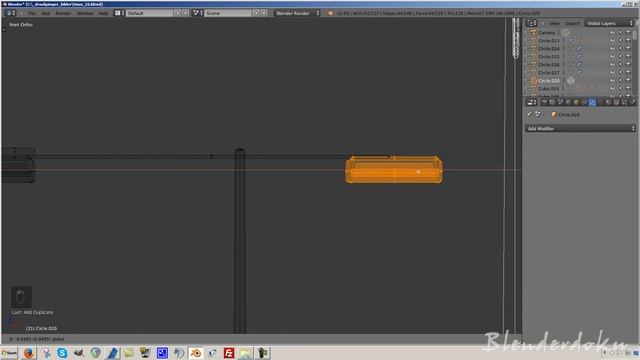Open FileZilla from the taskbar
This screenshot has height=360, width=640.
(229, 353)
